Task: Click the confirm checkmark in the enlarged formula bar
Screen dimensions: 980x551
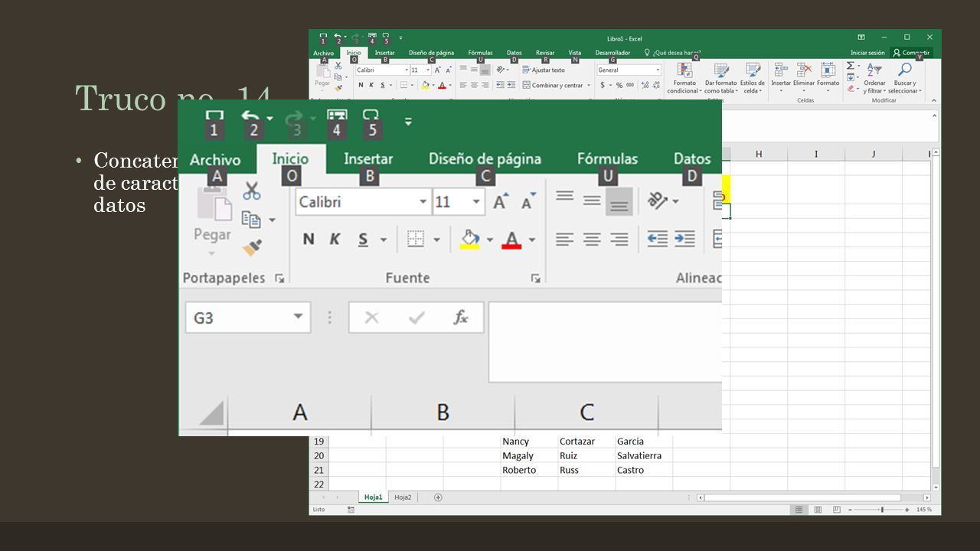Action: point(416,318)
